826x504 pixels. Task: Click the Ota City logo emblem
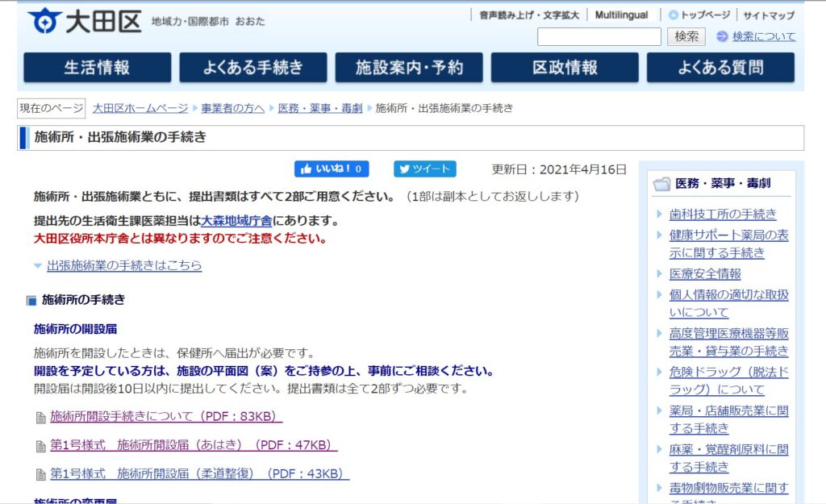(44, 20)
